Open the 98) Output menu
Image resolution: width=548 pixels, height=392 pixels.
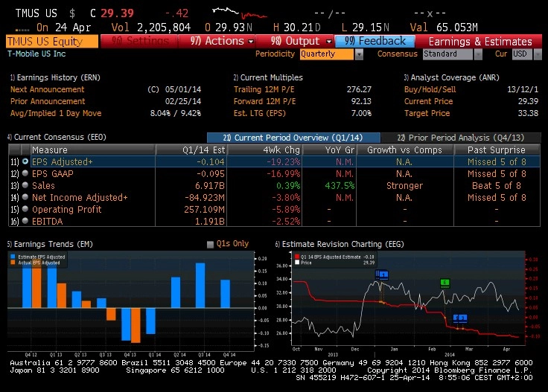295,41
